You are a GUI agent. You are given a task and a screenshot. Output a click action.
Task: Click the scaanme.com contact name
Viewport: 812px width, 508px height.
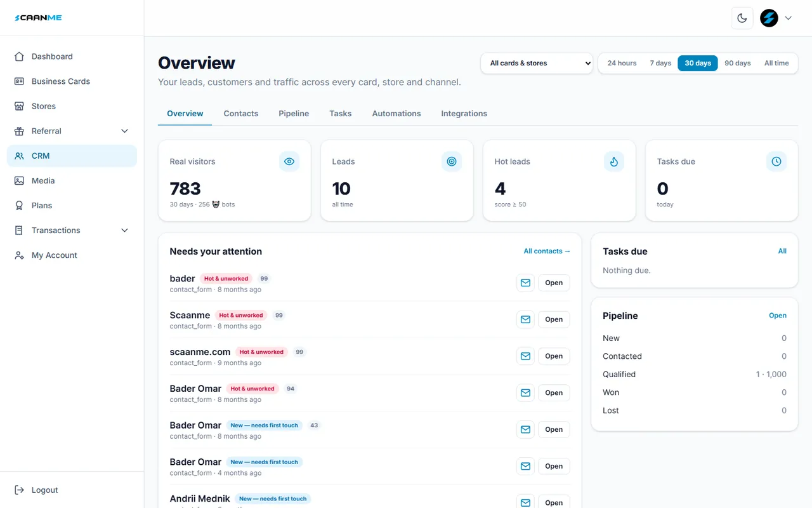[200, 352]
